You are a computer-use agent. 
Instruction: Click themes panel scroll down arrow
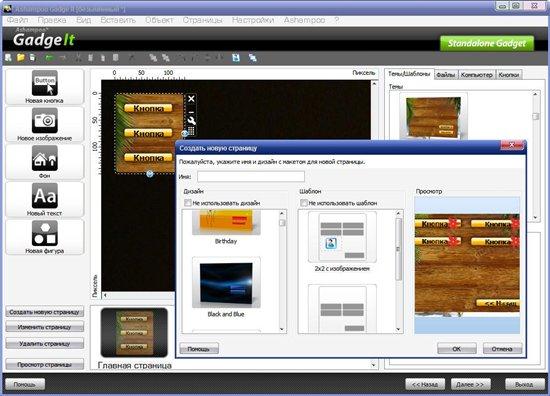click(x=535, y=217)
